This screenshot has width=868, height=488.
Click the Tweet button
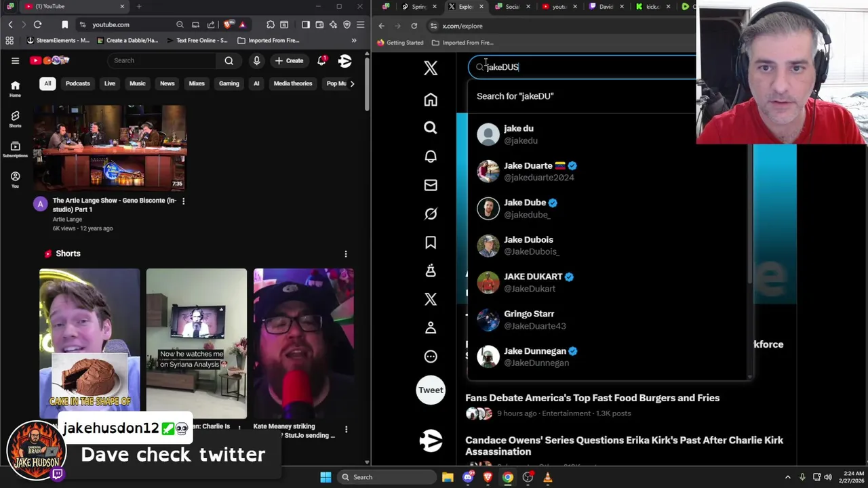click(431, 390)
